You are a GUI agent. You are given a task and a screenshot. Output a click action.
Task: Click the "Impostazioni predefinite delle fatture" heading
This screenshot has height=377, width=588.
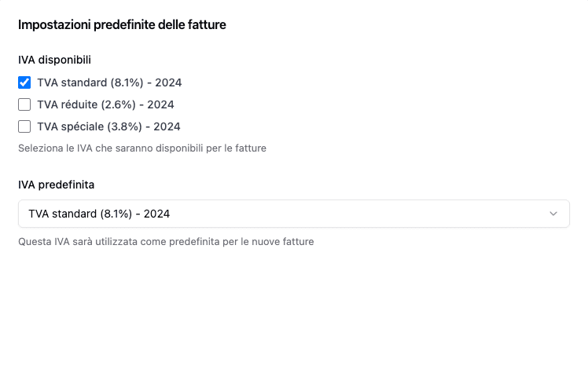(122, 25)
